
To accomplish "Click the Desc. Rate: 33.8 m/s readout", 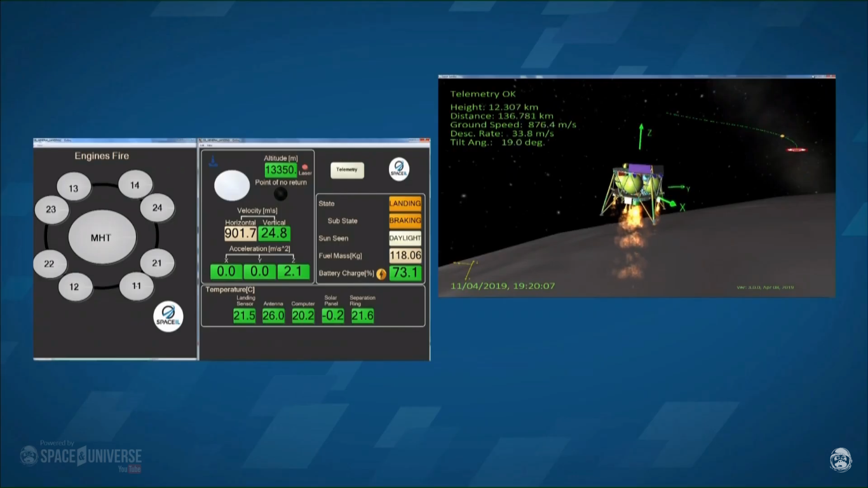I will pos(502,134).
